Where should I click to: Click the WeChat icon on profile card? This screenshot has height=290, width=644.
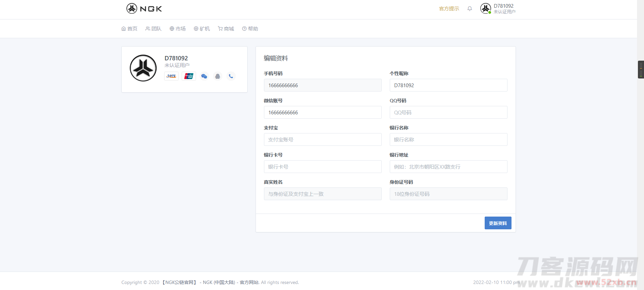tap(204, 76)
